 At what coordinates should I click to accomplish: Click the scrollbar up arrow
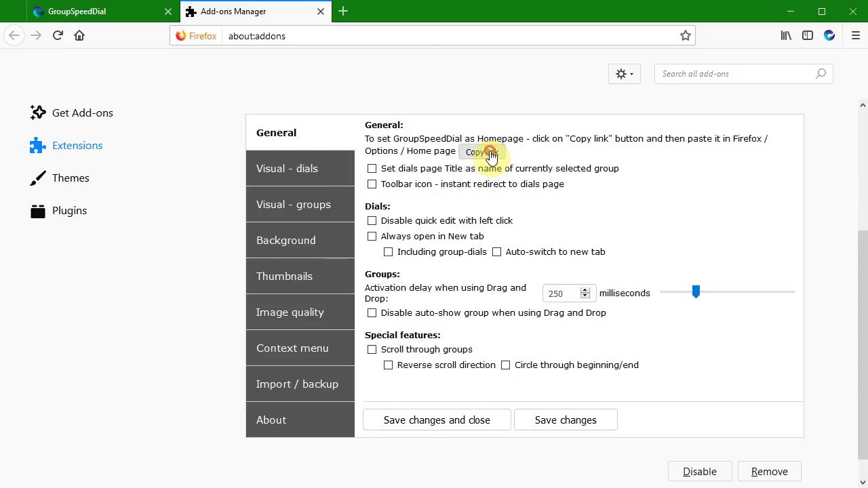tap(863, 105)
